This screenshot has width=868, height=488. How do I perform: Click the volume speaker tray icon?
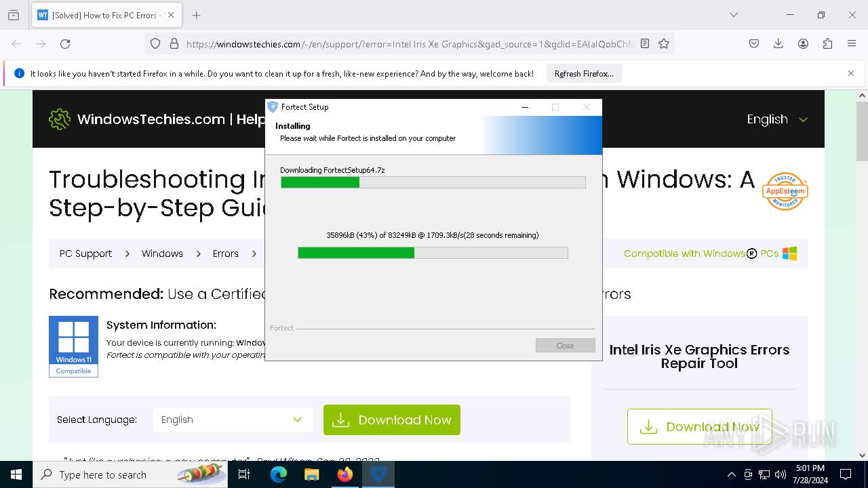(x=781, y=474)
